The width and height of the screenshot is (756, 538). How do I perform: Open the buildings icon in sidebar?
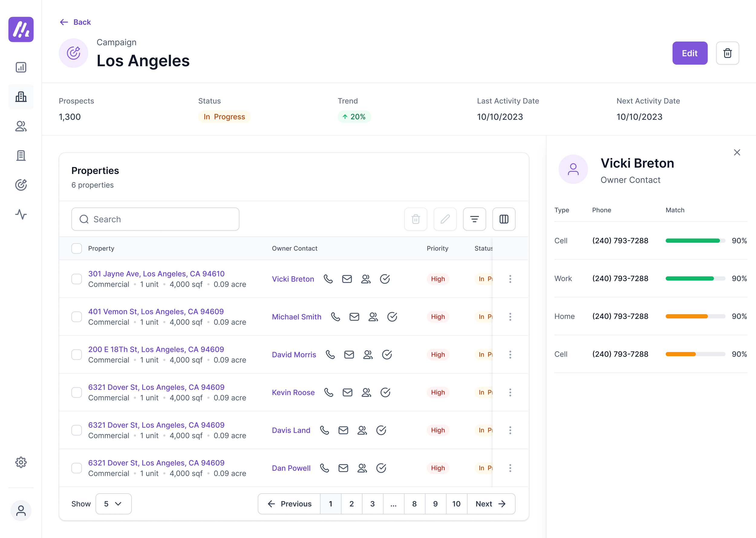point(21,97)
